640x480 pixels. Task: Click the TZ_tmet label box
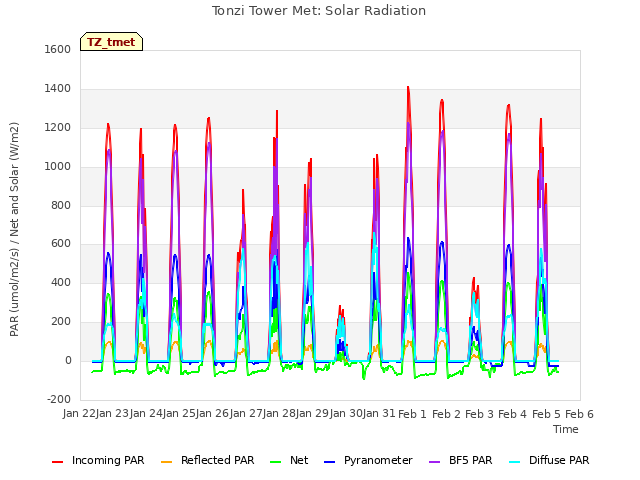coord(111,42)
